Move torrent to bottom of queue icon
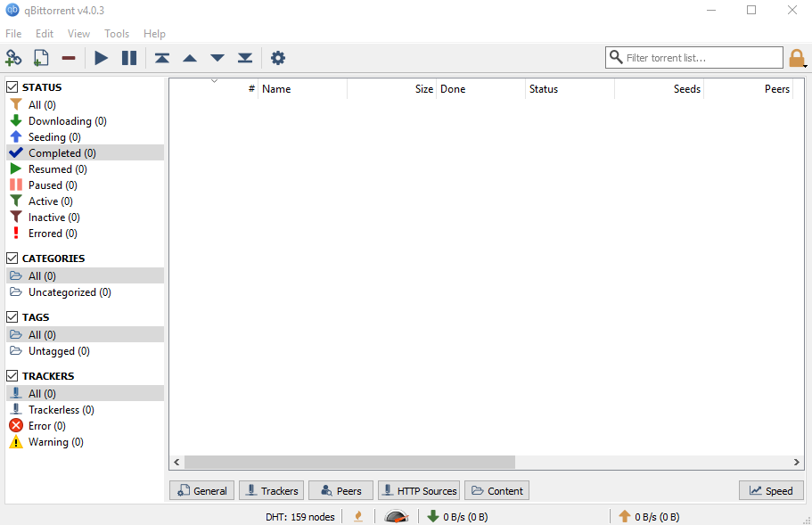 click(245, 58)
